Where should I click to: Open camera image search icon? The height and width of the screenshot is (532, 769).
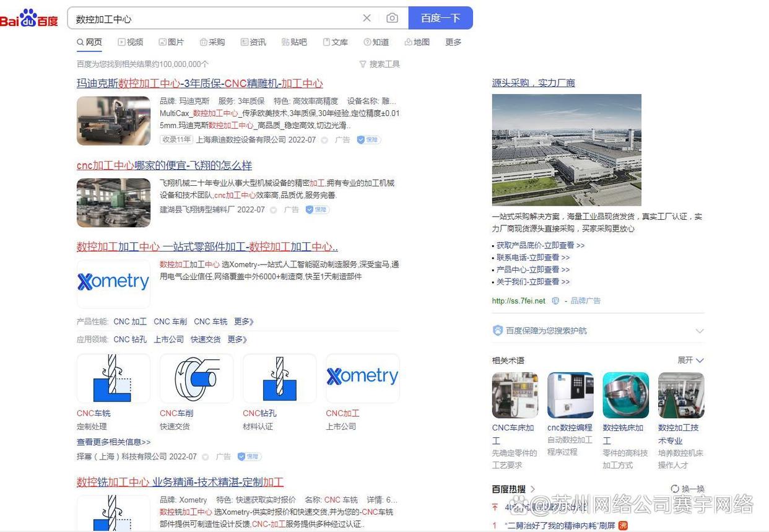point(392,18)
